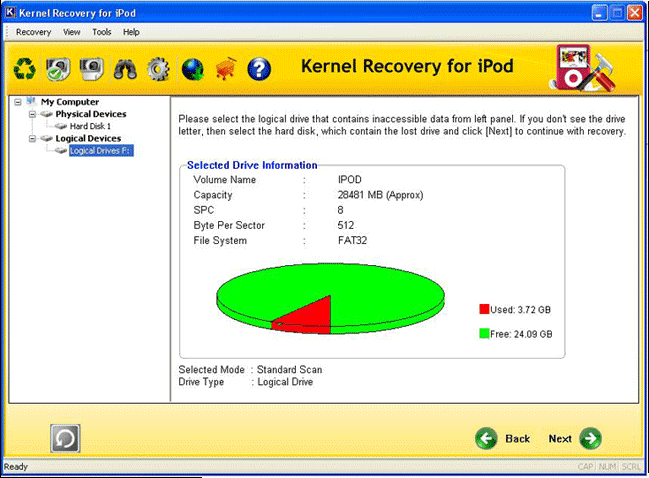Image resolution: width=649 pixels, height=478 pixels.
Task: Click the shopping cart buy icon
Action: click(226, 69)
